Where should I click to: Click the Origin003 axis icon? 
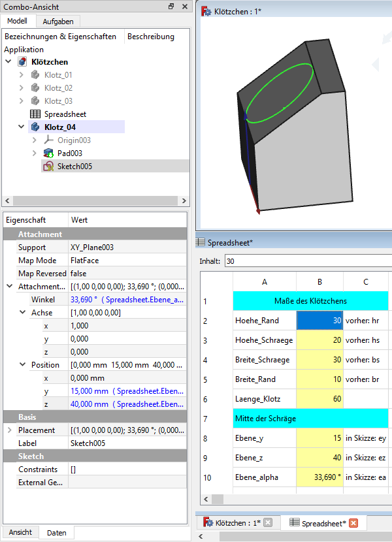tap(48, 140)
